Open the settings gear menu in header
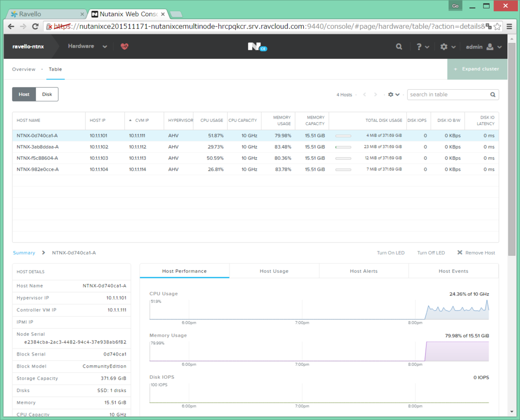 (448, 47)
